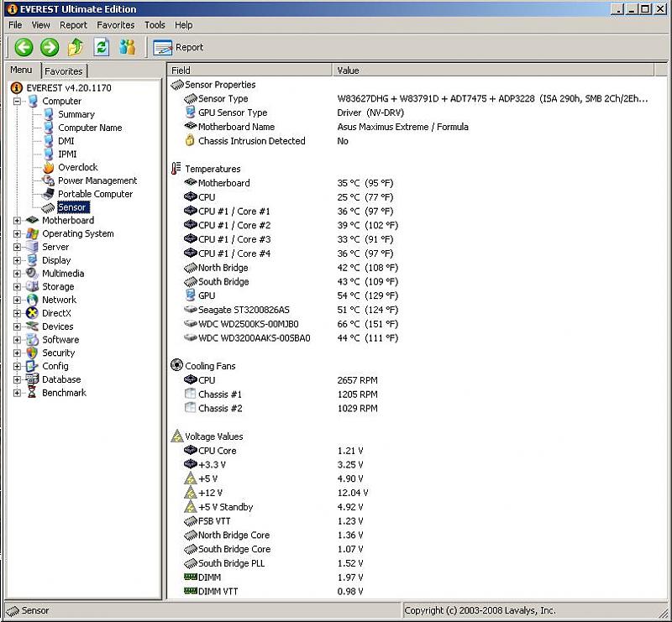Open the Help menu
672x622 pixels.
183,25
